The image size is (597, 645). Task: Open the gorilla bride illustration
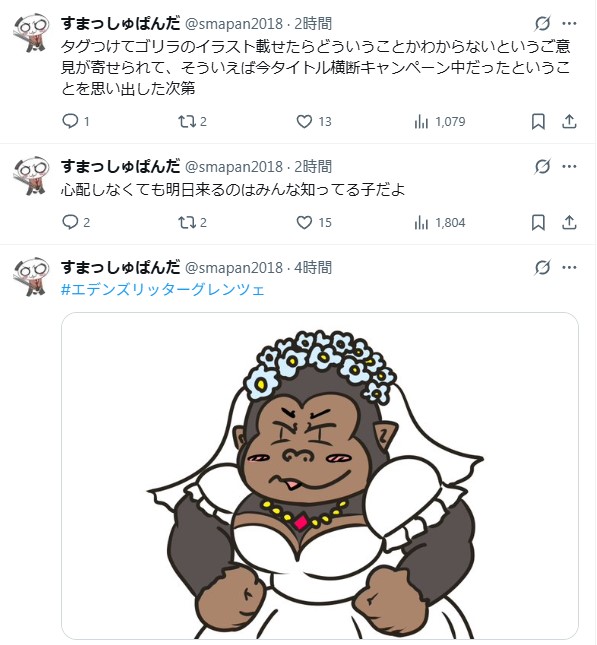pos(320,476)
